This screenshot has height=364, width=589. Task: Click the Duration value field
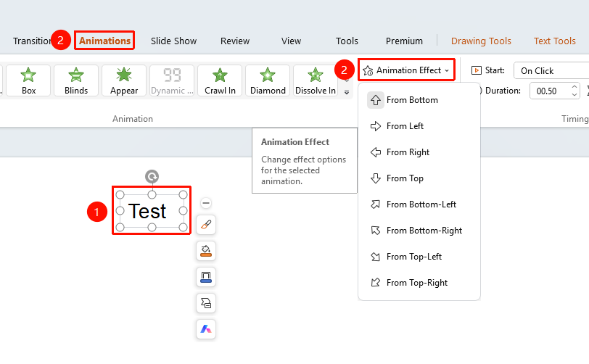click(549, 91)
